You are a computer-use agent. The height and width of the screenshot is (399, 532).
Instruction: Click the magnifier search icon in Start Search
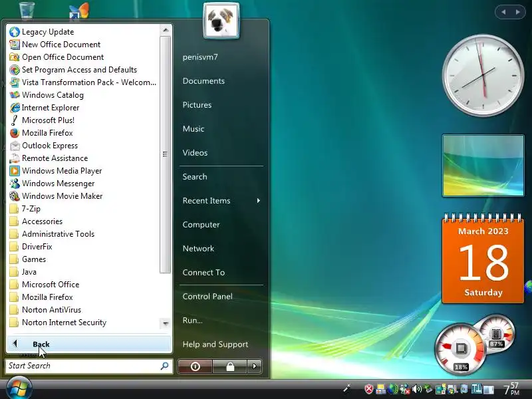pyautogui.click(x=164, y=366)
